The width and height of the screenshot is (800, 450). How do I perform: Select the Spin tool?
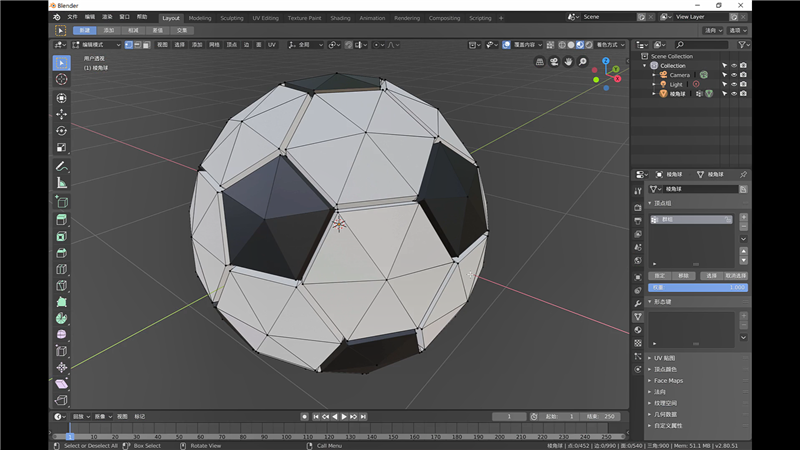tap(62, 318)
